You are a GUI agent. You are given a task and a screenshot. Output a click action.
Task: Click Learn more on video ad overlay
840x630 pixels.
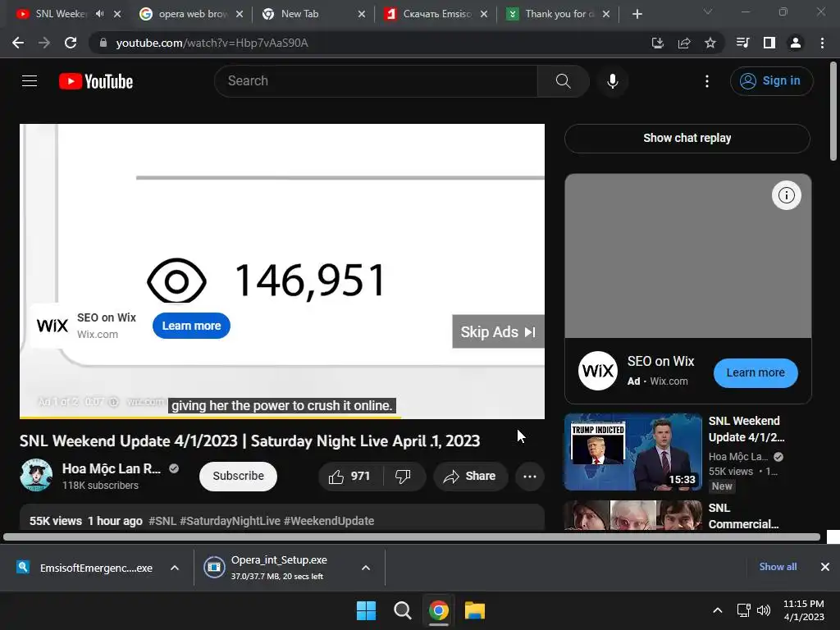coord(191,326)
